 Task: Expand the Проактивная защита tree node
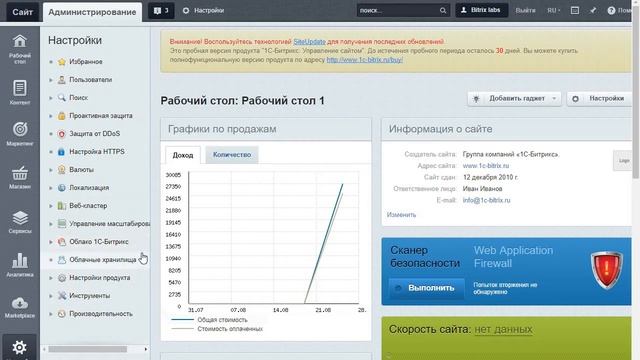tap(51, 116)
